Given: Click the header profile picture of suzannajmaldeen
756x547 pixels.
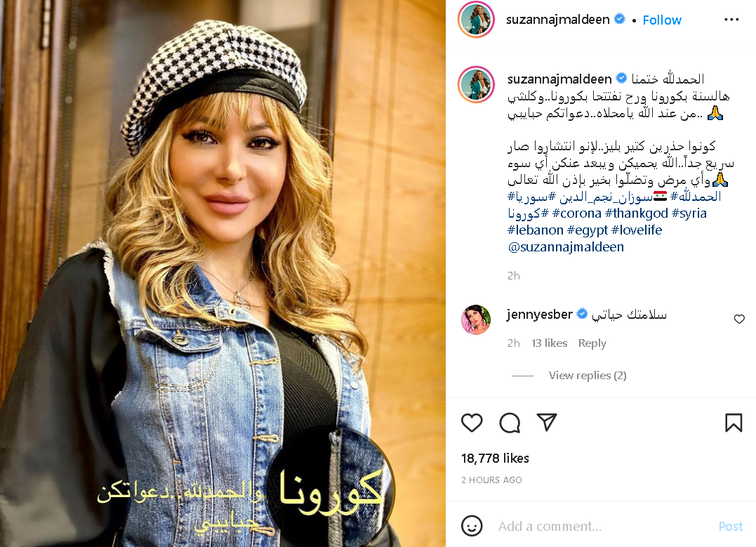Looking at the screenshot, I should tap(477, 19).
